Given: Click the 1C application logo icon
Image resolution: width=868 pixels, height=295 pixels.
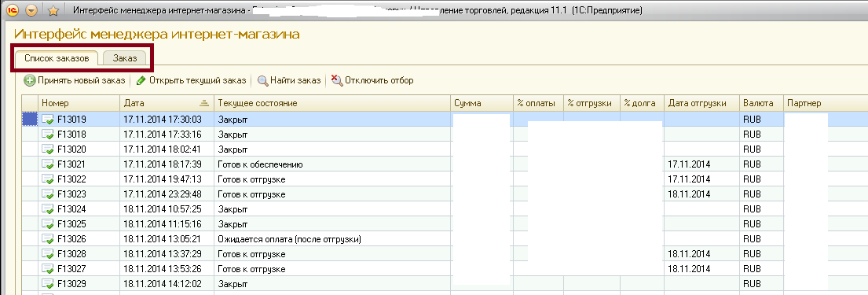Looking at the screenshot, I should coord(13,10).
